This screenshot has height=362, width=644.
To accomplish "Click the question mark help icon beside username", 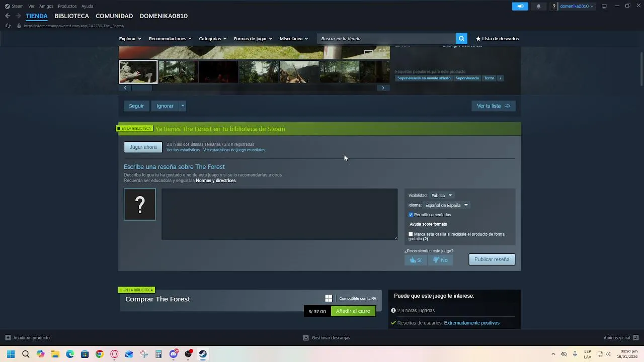I will point(554,7).
